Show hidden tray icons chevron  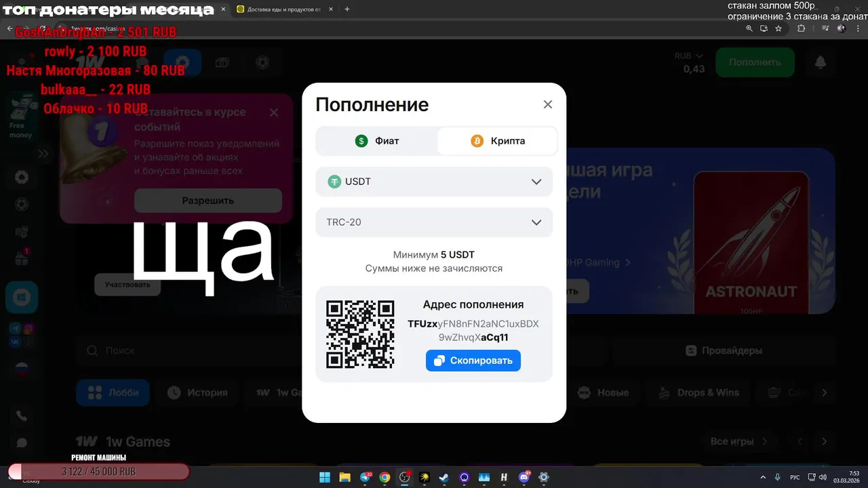click(x=763, y=477)
